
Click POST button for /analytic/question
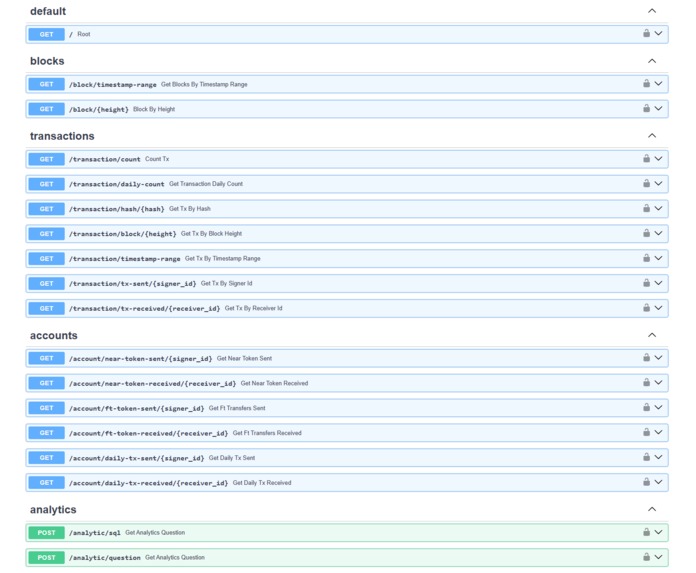[47, 557]
